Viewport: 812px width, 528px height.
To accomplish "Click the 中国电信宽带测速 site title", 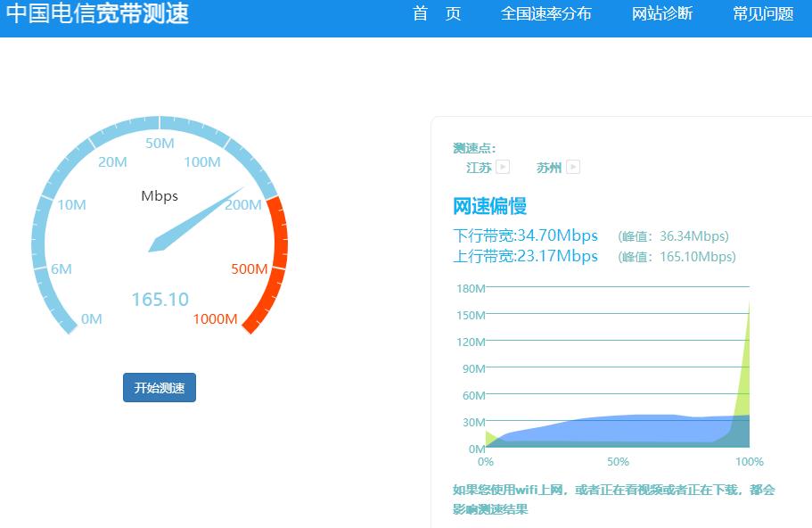I will (97, 13).
